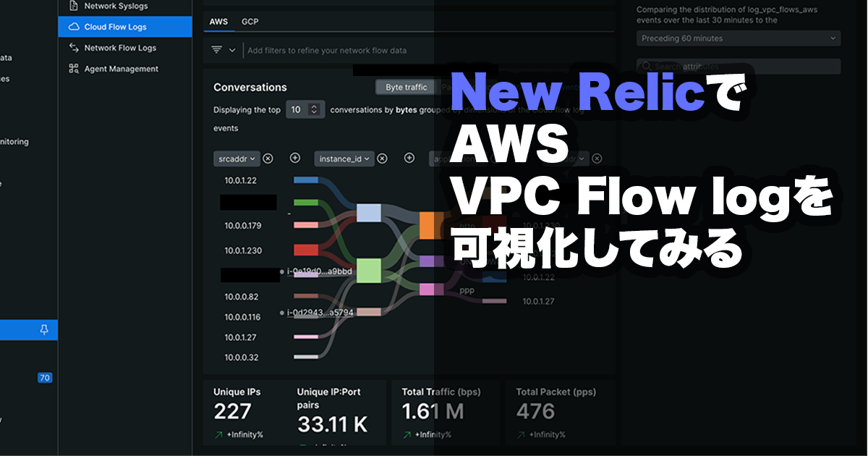Click the ppp label in the Sankey chart
The height and width of the screenshot is (456, 868).
[x=467, y=290]
